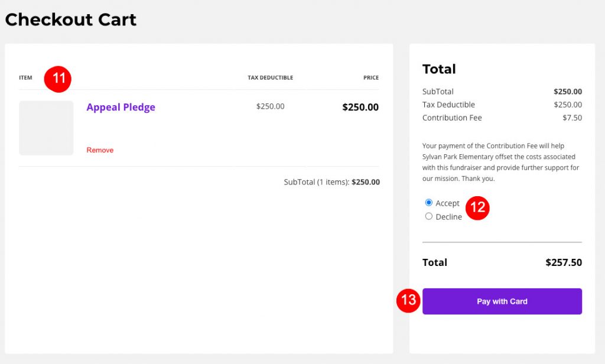Click the Decline label text
This screenshot has height=364, width=605.
[449, 217]
